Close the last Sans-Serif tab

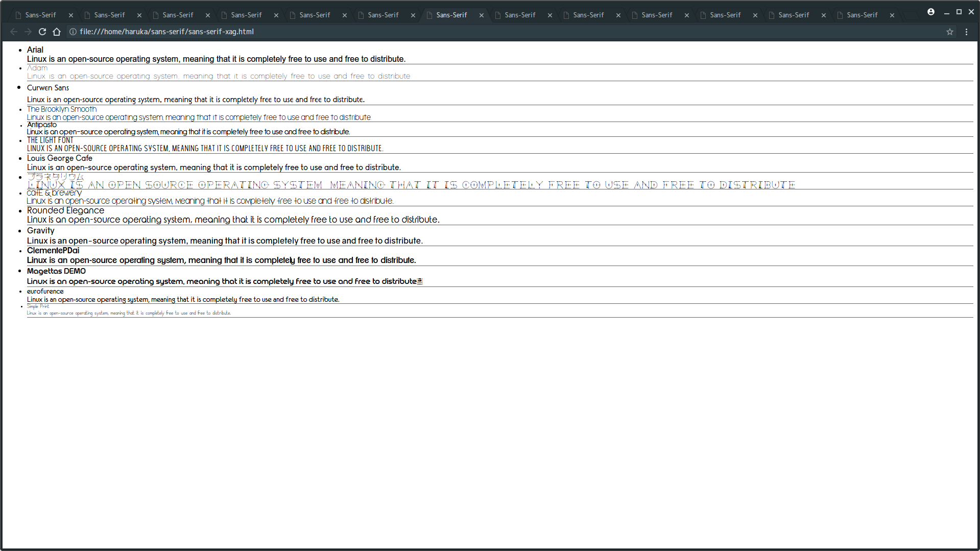[892, 15]
